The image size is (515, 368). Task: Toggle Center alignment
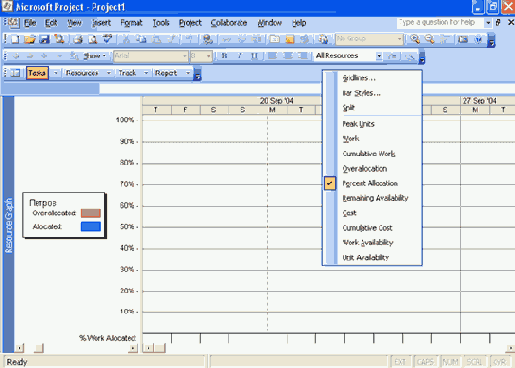click(x=288, y=56)
